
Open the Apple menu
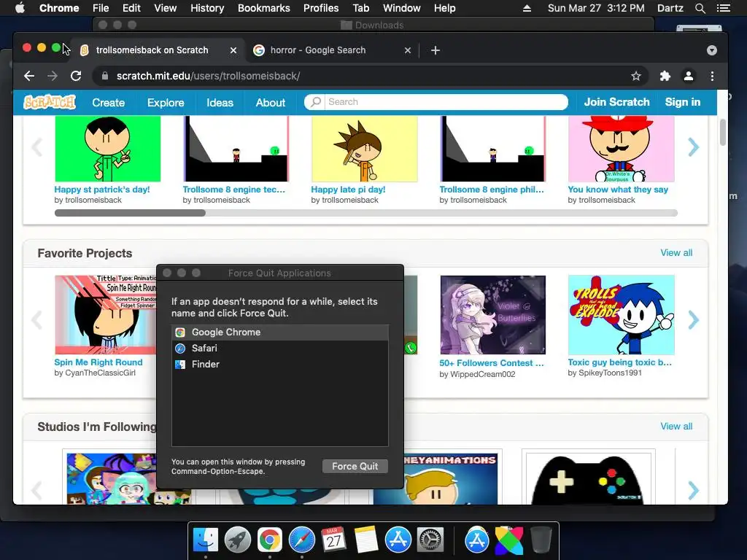pos(20,8)
